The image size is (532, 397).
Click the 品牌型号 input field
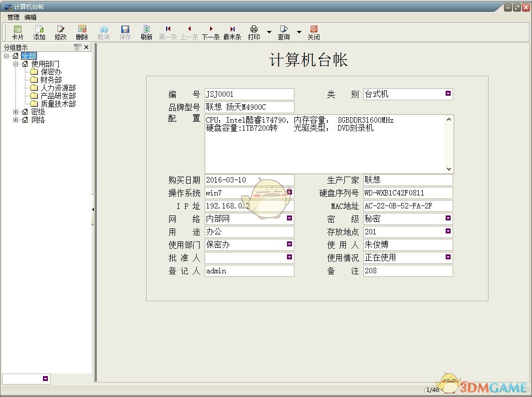tap(250, 107)
